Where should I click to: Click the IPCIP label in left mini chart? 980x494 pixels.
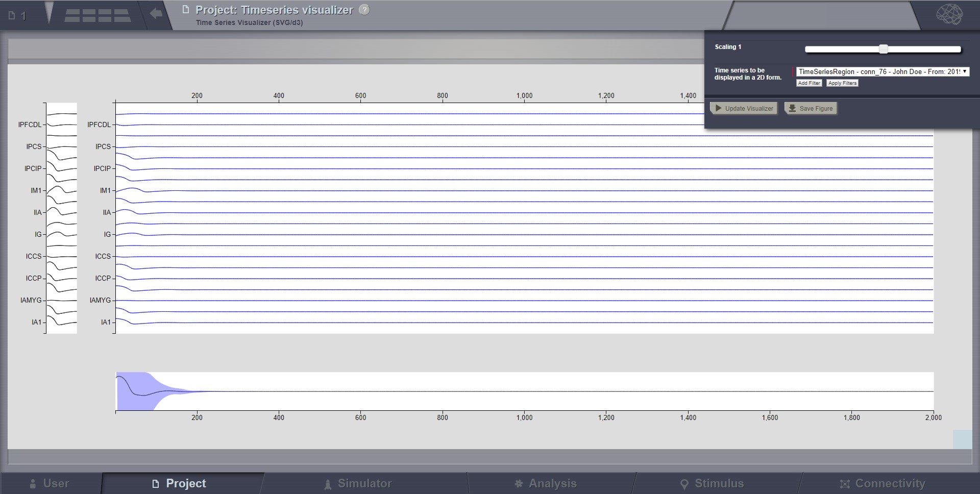[33, 168]
